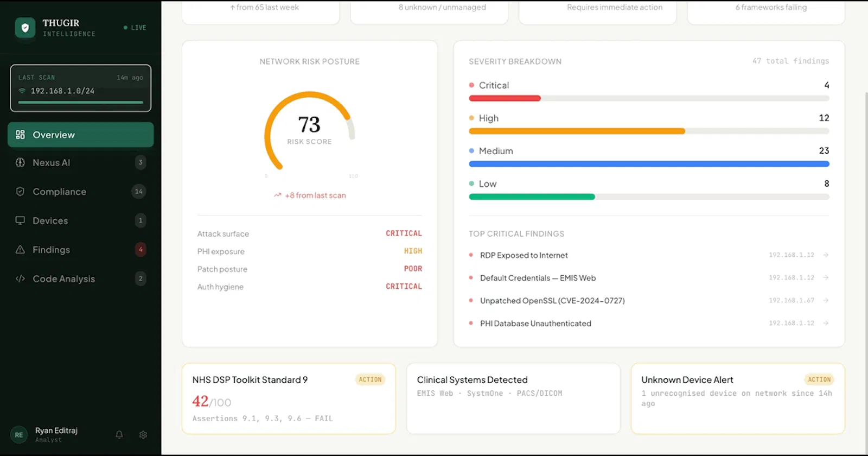Screen dimensions: 868x456
Task: Click Nexus AI badge count 3
Action: tap(141, 162)
